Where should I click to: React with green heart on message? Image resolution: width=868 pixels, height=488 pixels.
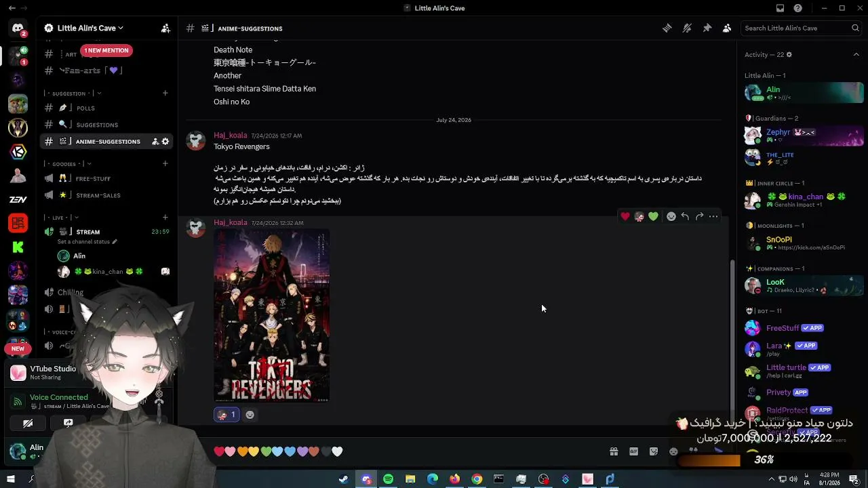[653, 216]
